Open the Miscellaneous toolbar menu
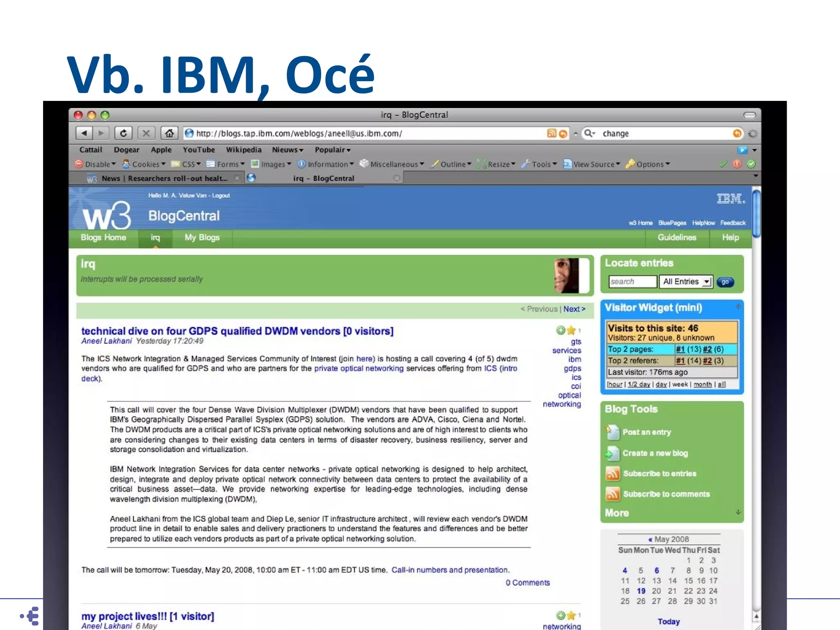This screenshot has width=840, height=630. tap(392, 164)
